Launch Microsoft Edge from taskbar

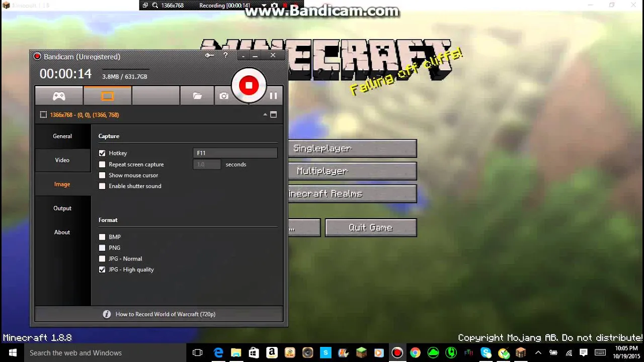pyautogui.click(x=218, y=353)
